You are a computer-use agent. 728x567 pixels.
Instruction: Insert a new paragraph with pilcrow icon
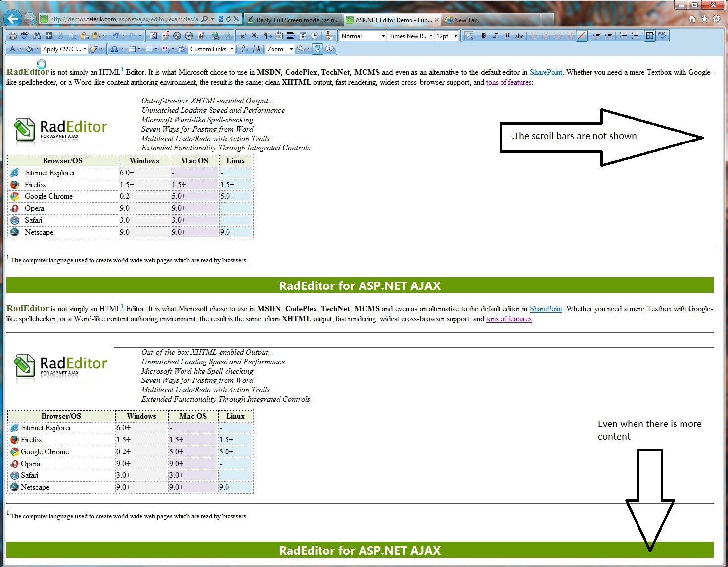(x=267, y=36)
